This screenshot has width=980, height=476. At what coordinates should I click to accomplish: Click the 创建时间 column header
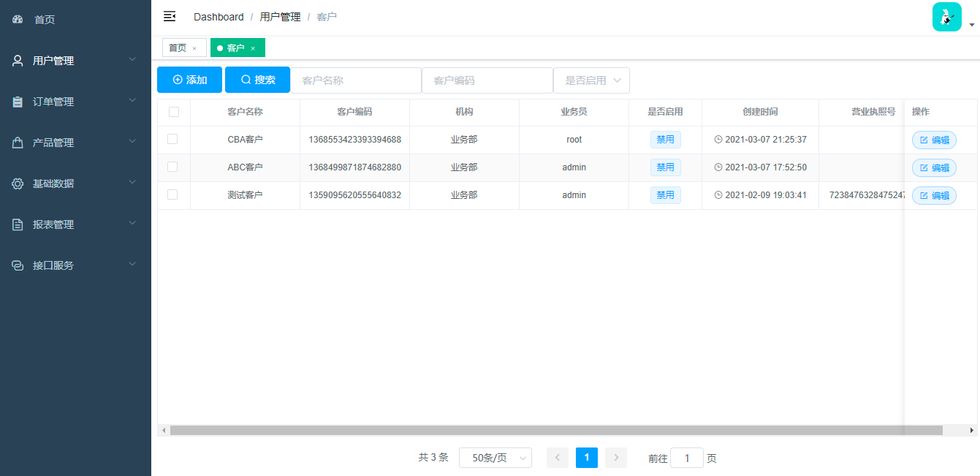point(760,112)
